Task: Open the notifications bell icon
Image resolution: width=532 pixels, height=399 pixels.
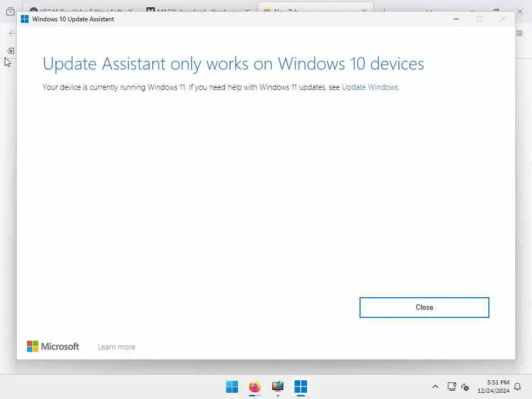Action: (517, 387)
